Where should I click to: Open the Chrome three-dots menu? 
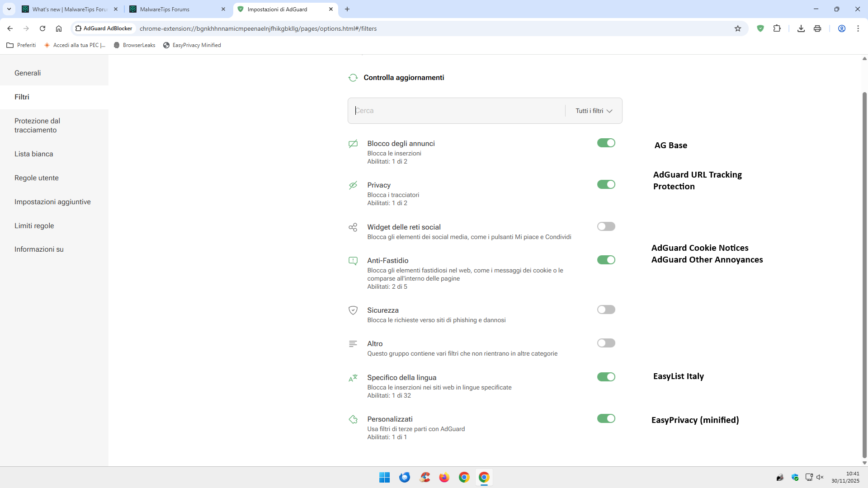click(x=858, y=28)
